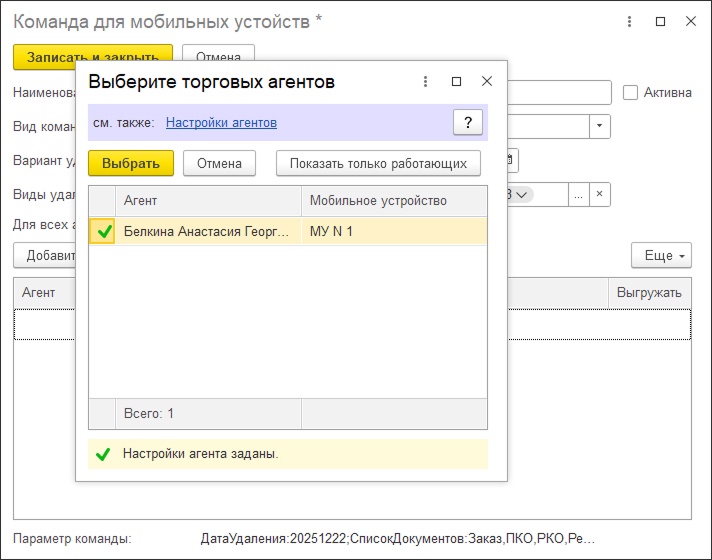Image resolution: width=712 pixels, height=560 pixels.
Task: Click the calendar icon by the deletion option field
Action: coord(511,160)
